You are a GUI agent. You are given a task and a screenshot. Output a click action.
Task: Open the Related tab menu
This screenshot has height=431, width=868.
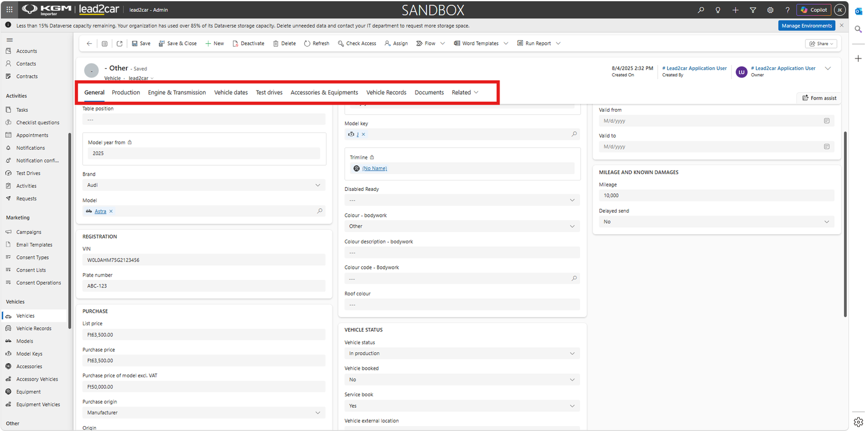pos(465,93)
